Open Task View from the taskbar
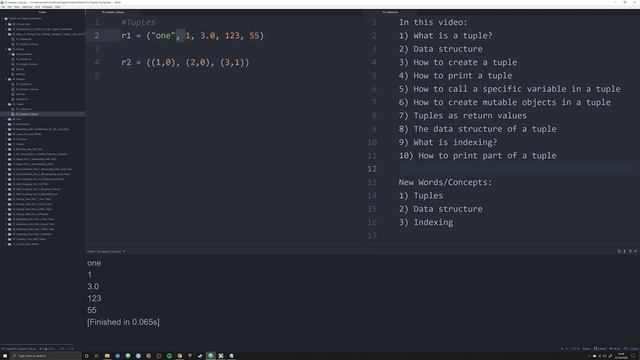640x360 pixels. [x=97, y=356]
